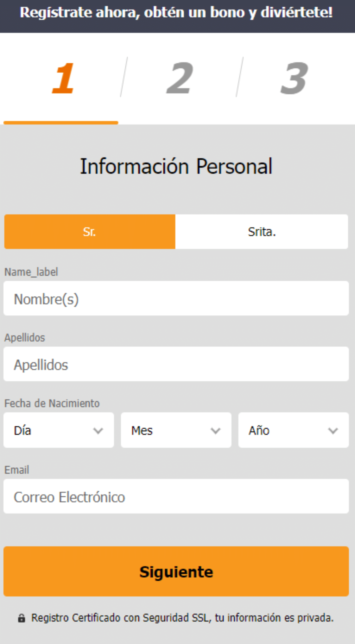Click the Día dropdown chevron arrow

pyautogui.click(x=98, y=430)
